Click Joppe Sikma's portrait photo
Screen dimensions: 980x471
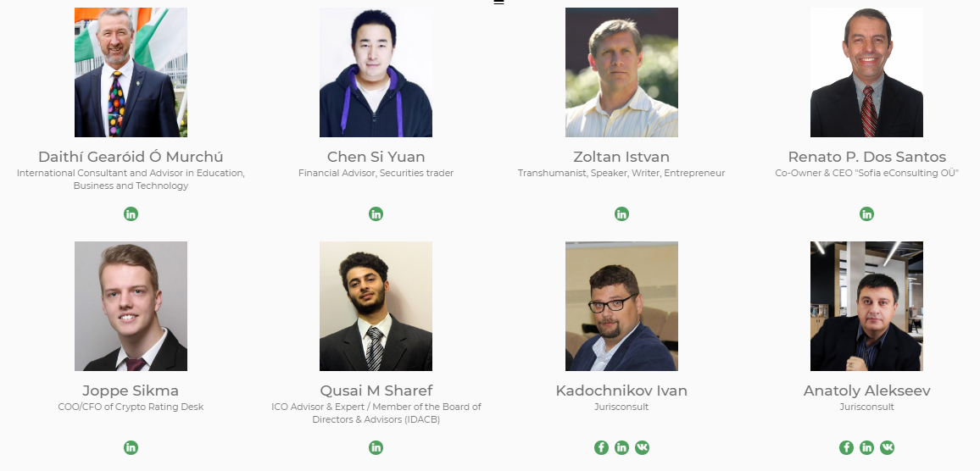(131, 306)
